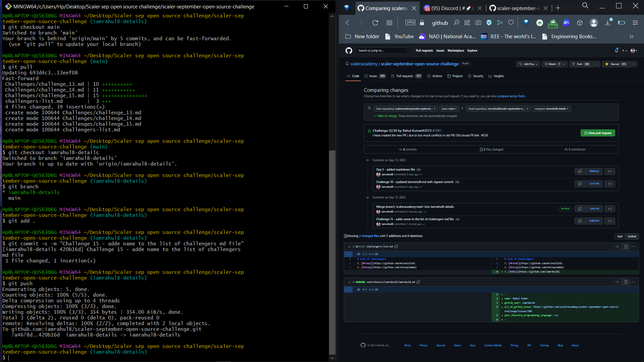644x362 pixels.
Task: Collapse the challengers-list.md diff chevron
Action: (x=349, y=247)
